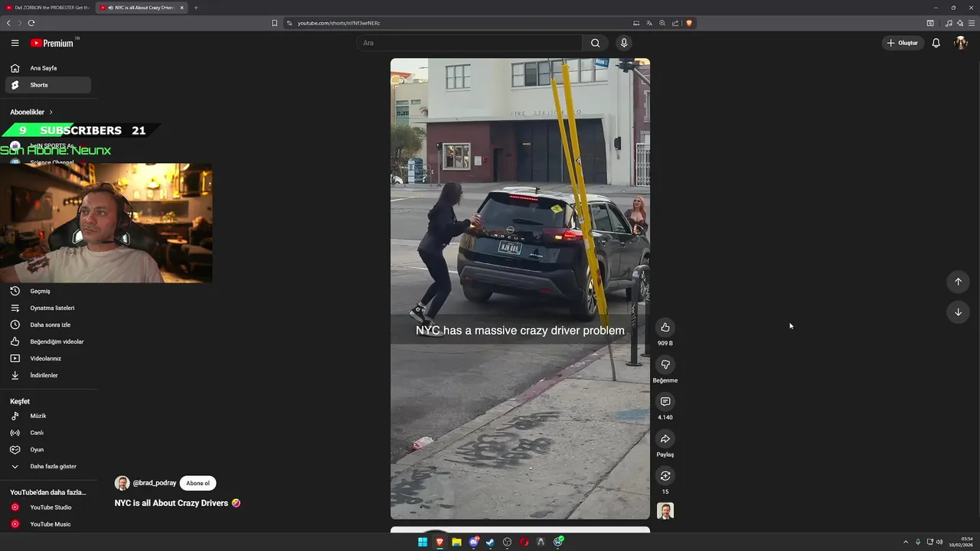Share the short via Paylaş

point(665,439)
